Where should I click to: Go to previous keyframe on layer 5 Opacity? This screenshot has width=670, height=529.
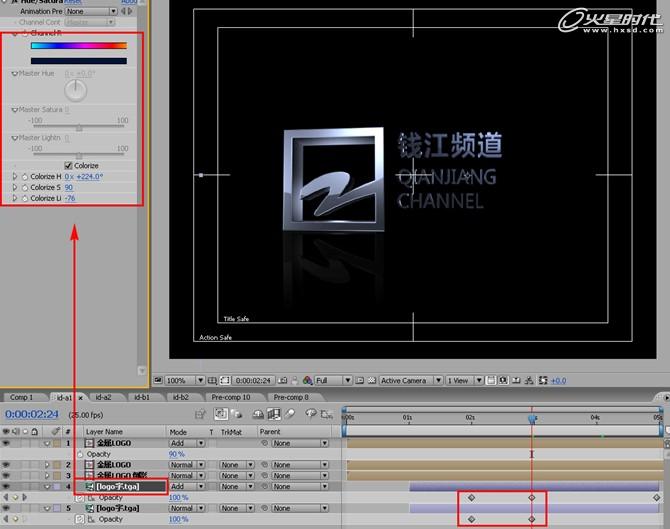[x=6, y=519]
